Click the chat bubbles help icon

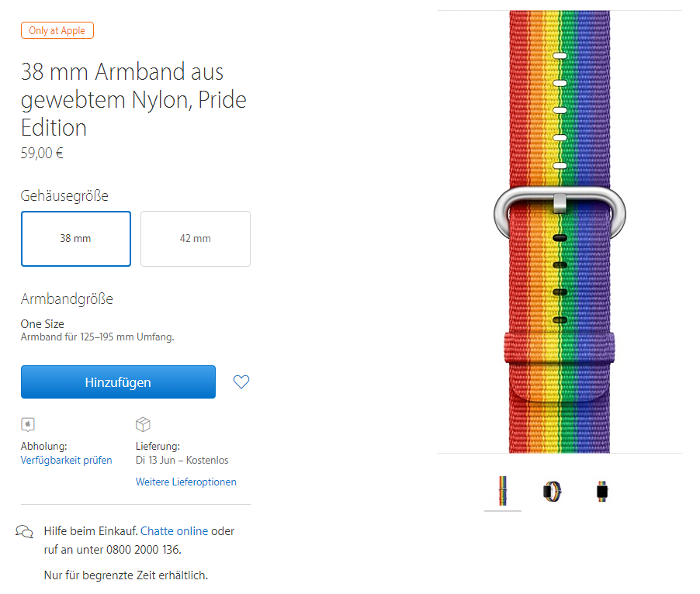pos(25,532)
